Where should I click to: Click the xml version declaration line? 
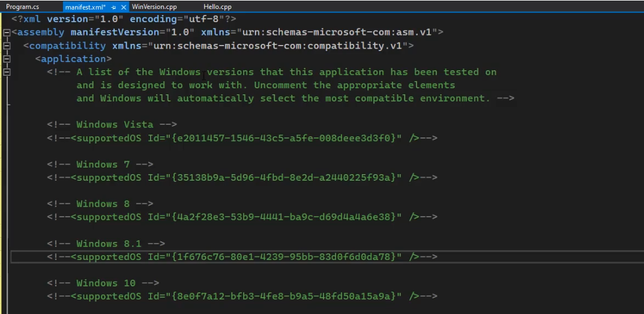click(124, 19)
